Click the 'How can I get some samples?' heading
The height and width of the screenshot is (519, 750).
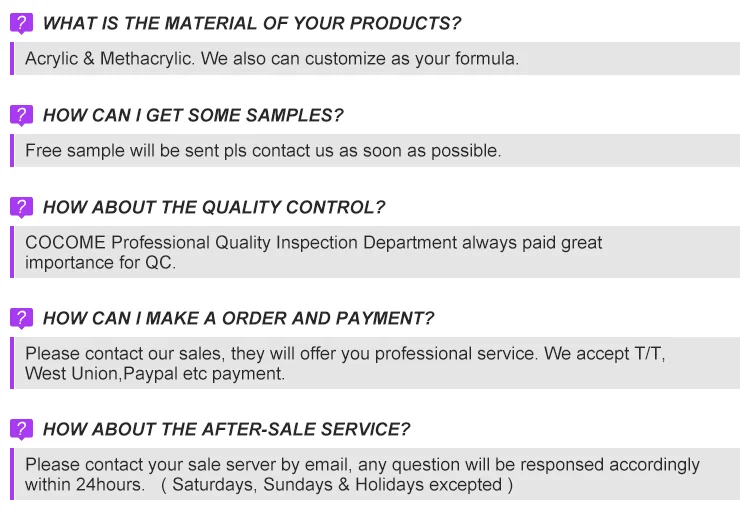click(193, 115)
